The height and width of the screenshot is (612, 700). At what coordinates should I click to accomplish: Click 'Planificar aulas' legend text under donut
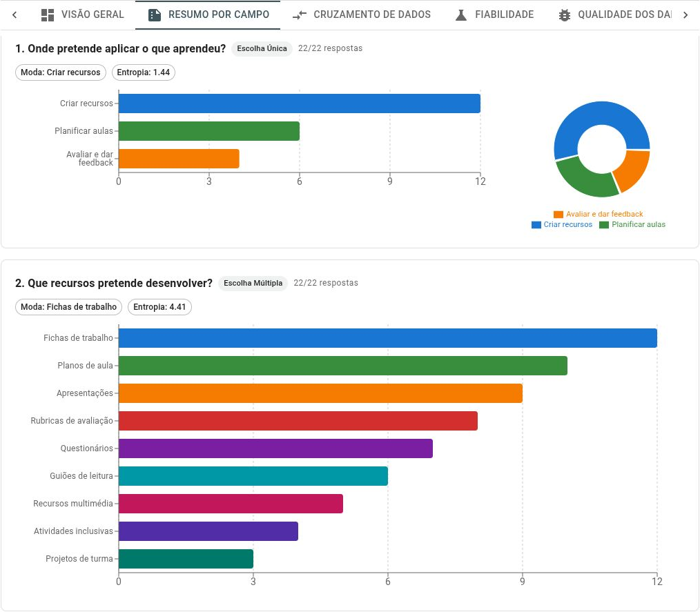[639, 225]
